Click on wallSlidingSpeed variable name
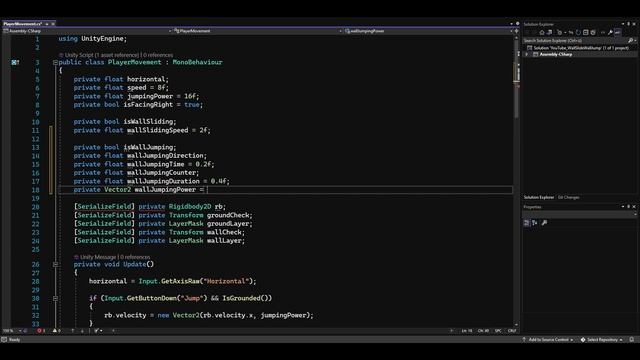640x360 pixels. coord(158,131)
